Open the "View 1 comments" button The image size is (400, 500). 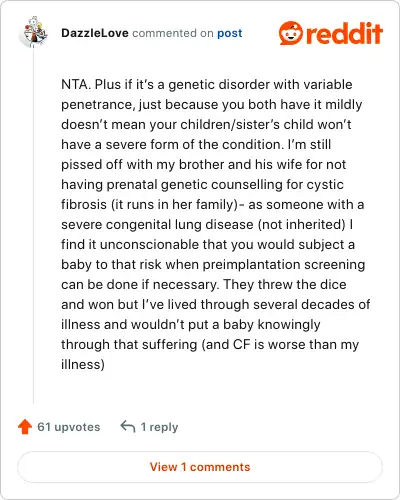point(200,467)
